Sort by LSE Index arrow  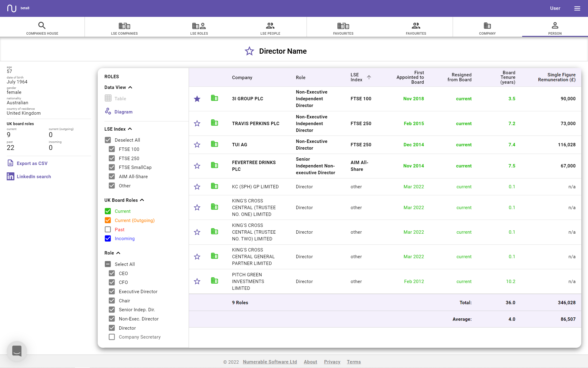click(x=369, y=77)
